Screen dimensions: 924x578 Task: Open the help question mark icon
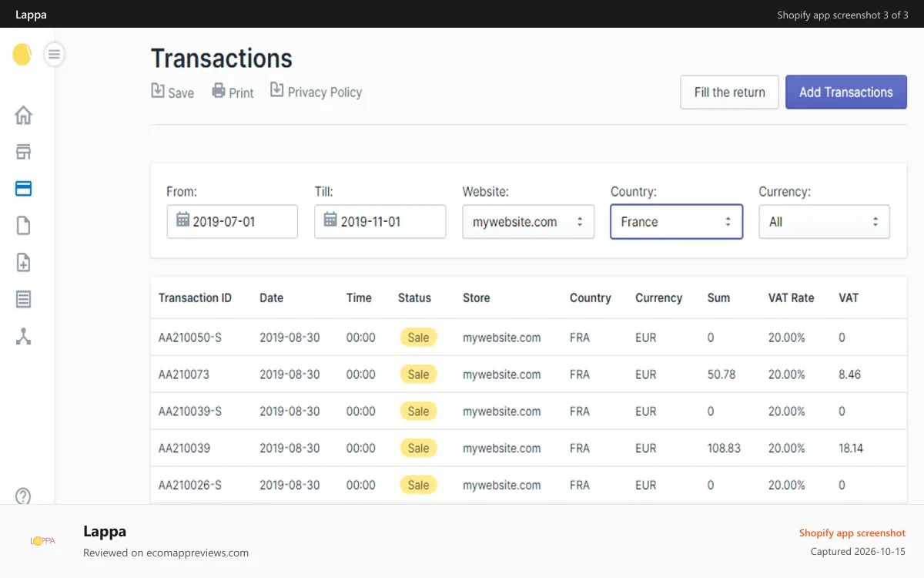click(24, 496)
